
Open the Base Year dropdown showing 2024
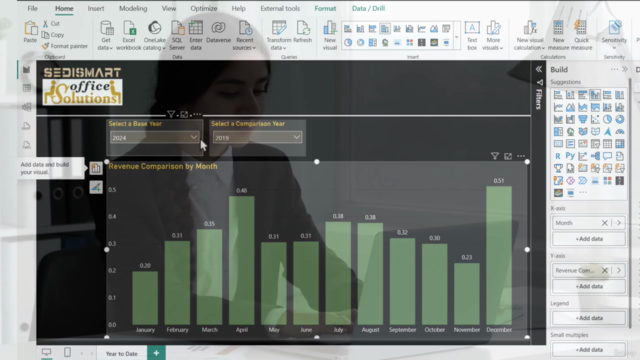coord(154,138)
